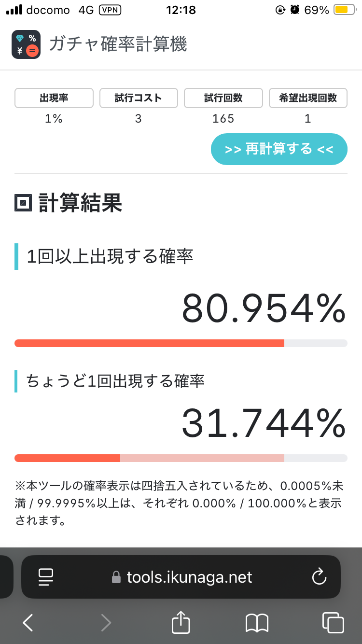The image size is (362, 644).
Task: Tap the 希望出現回数 label box
Action: pos(308,98)
